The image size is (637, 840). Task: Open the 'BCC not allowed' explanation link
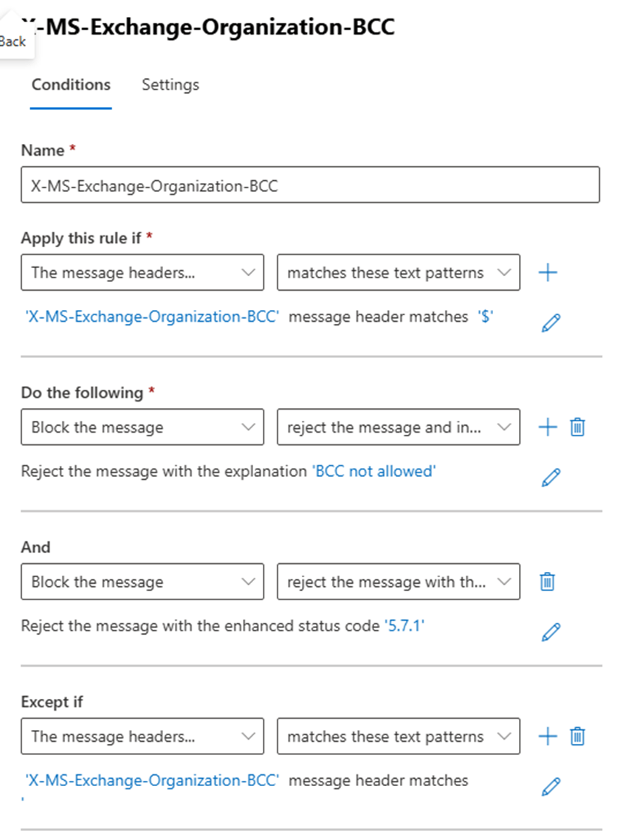coord(374,472)
